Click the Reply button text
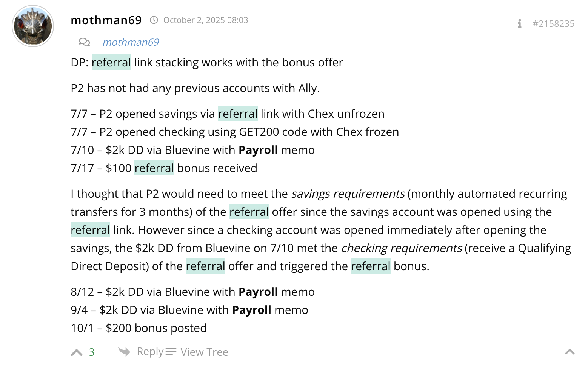 pyautogui.click(x=150, y=352)
